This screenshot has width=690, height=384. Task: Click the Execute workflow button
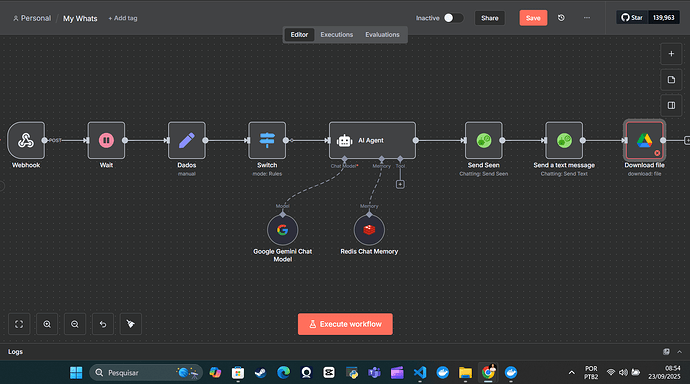345,324
